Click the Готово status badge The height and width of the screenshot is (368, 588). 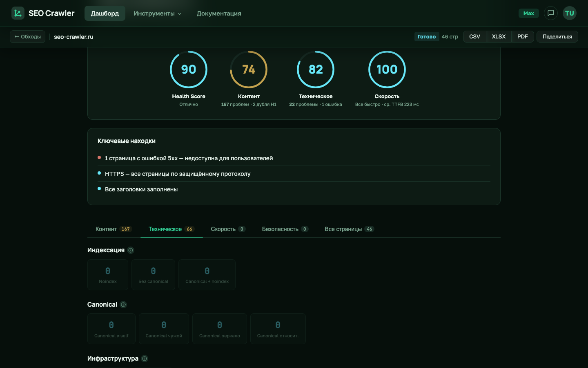[427, 37]
